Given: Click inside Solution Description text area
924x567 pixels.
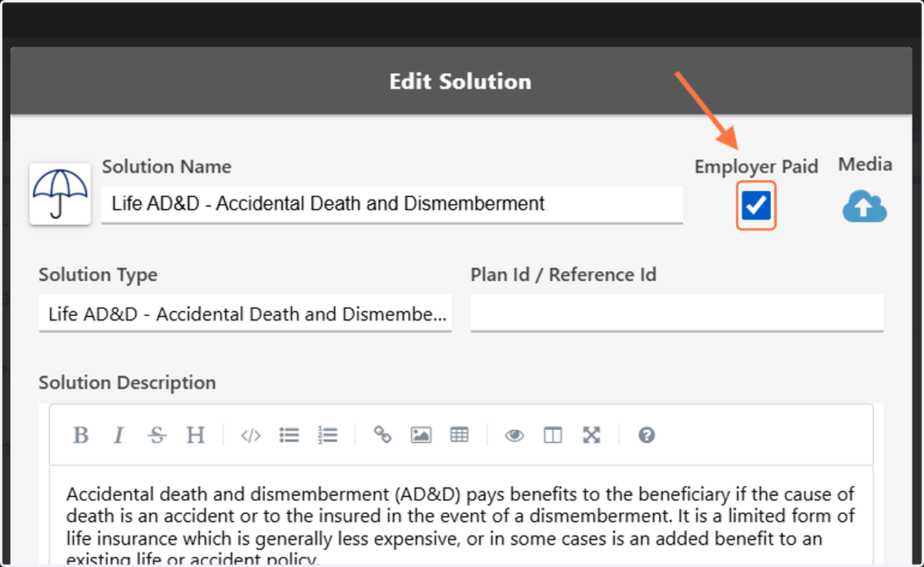Looking at the screenshot, I should point(461,515).
